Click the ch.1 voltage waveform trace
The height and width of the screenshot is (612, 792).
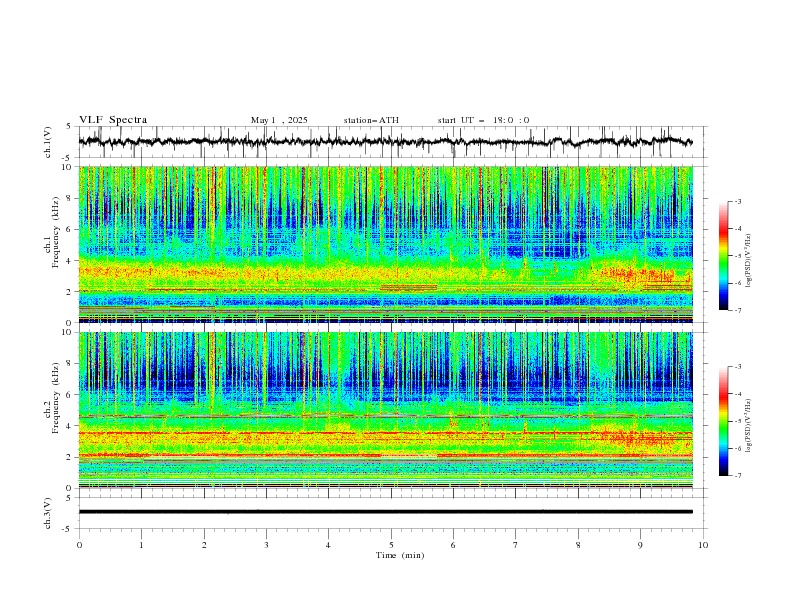385,142
